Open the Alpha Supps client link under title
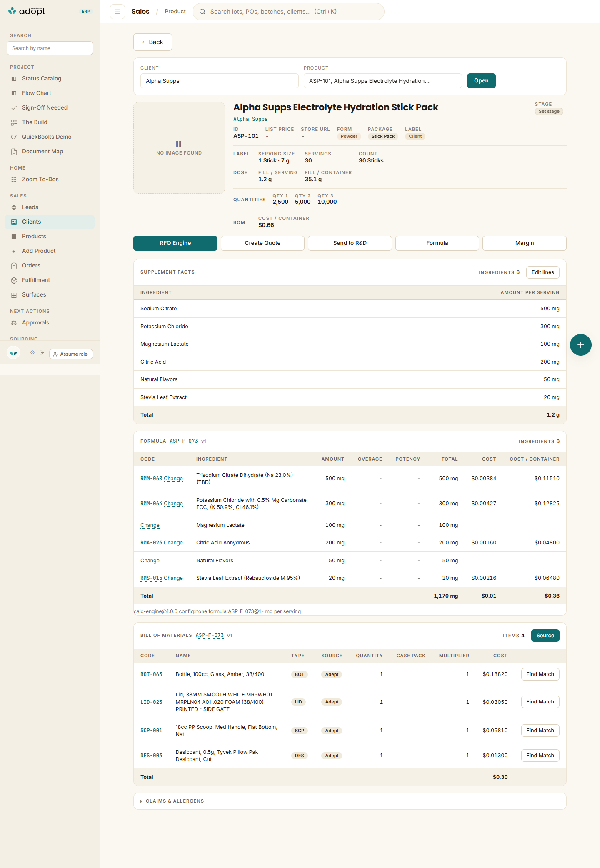 pyautogui.click(x=250, y=119)
